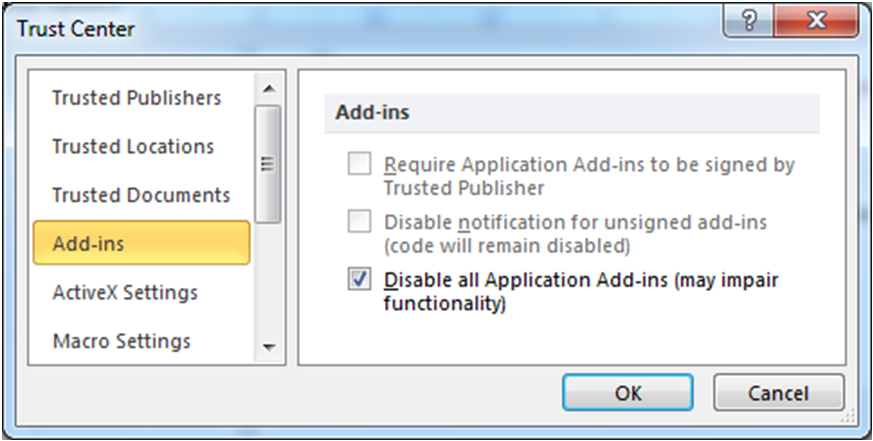873x441 pixels.
Task: Select the highlighted Add-ins sidebar item
Action: click(x=141, y=243)
